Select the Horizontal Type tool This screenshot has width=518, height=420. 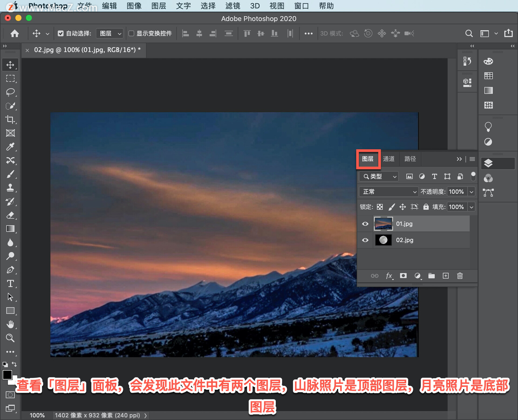click(x=10, y=283)
